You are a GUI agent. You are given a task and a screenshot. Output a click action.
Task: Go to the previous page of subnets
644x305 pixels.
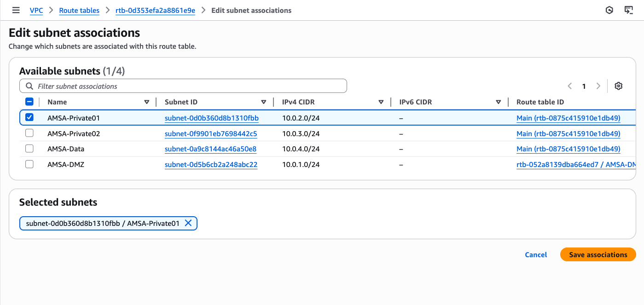[x=570, y=86]
